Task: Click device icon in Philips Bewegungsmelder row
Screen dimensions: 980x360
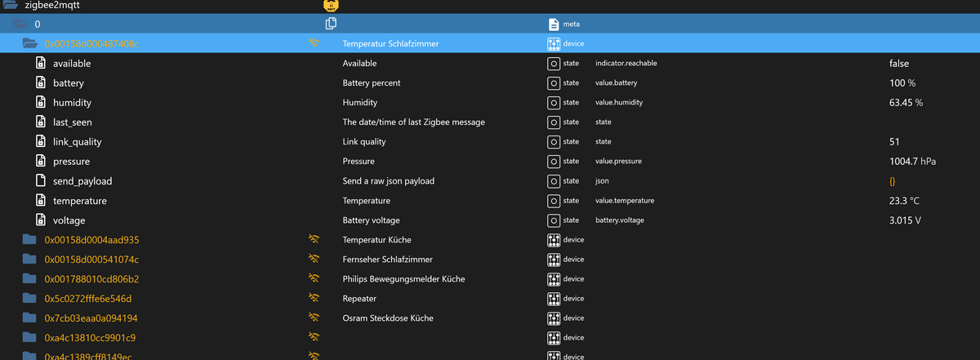Action: (x=554, y=278)
